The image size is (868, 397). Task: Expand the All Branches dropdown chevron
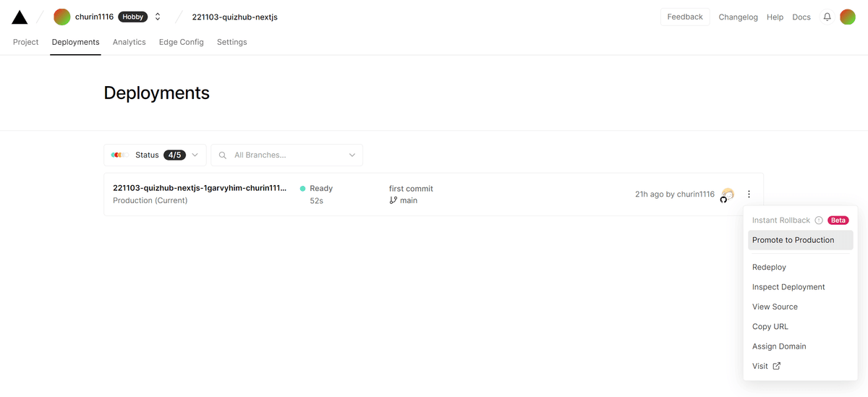tap(352, 155)
